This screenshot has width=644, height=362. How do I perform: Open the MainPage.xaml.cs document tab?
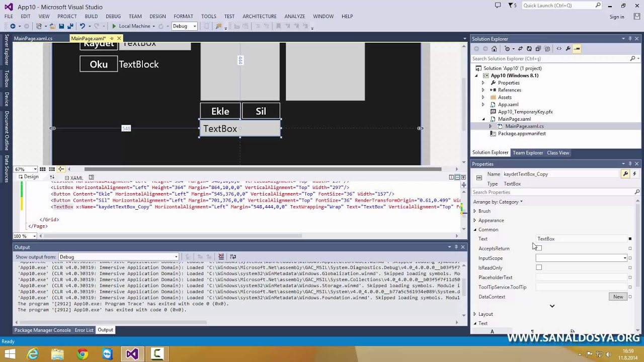point(33,39)
